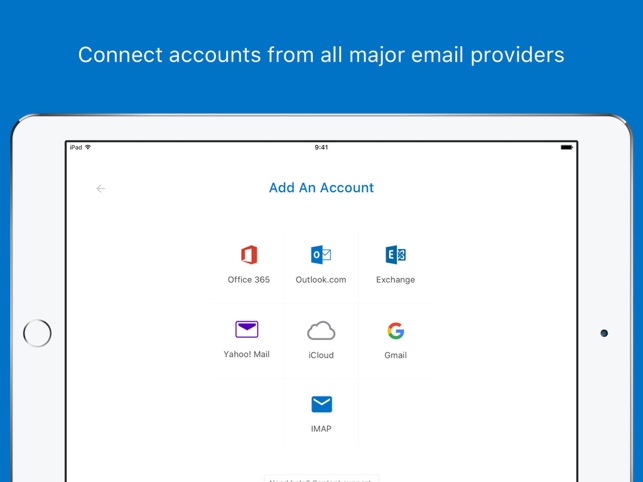Click the Add An Account heading
The height and width of the screenshot is (482, 643).
tap(321, 187)
